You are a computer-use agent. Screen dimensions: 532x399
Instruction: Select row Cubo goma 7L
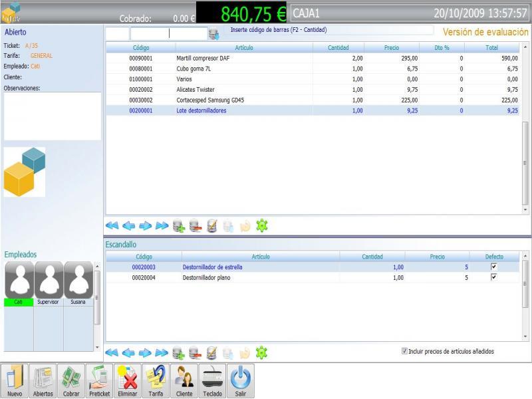(313, 69)
